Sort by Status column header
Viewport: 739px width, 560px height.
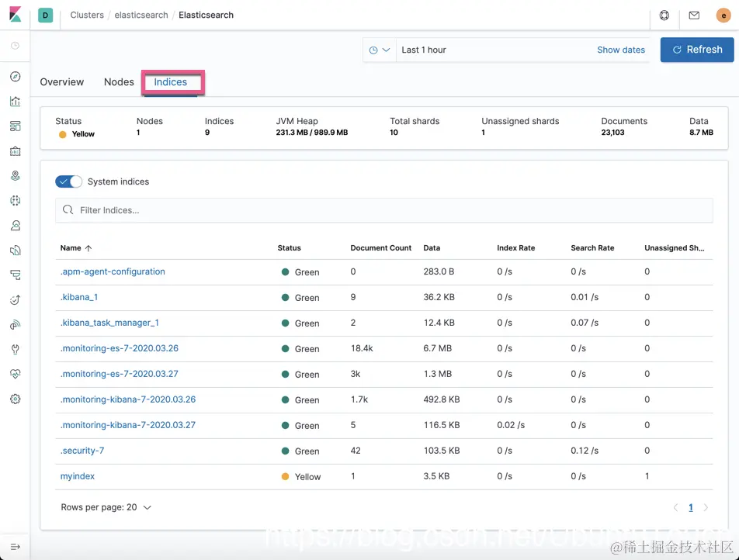click(x=289, y=247)
